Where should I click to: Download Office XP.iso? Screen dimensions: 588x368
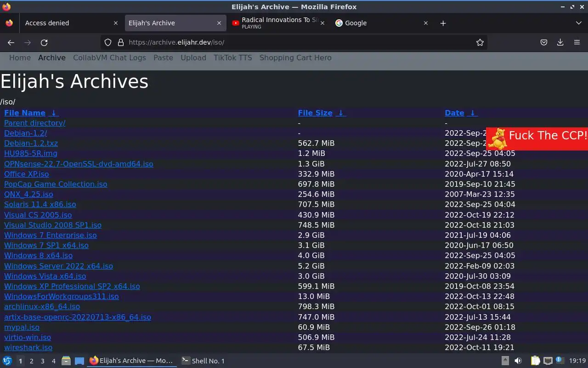pyautogui.click(x=26, y=174)
